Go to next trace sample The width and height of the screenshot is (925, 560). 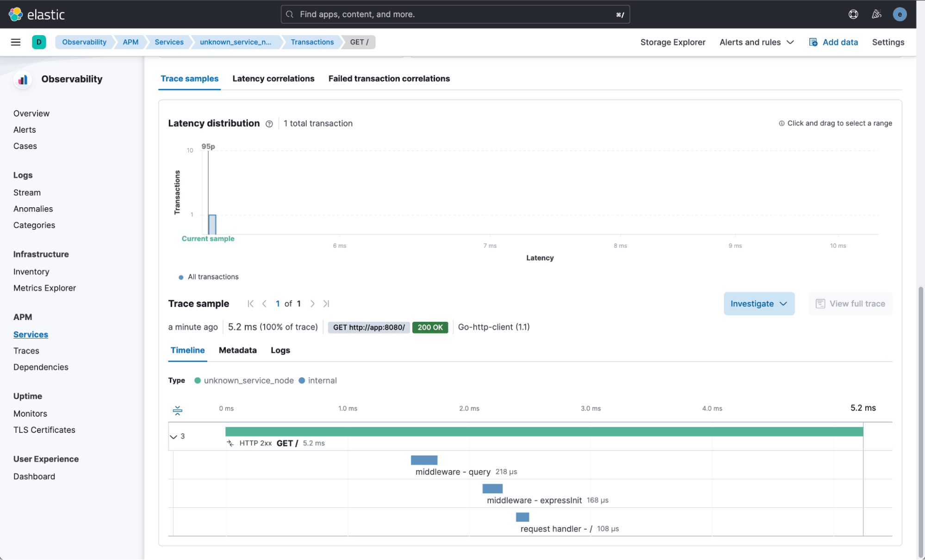tap(312, 304)
